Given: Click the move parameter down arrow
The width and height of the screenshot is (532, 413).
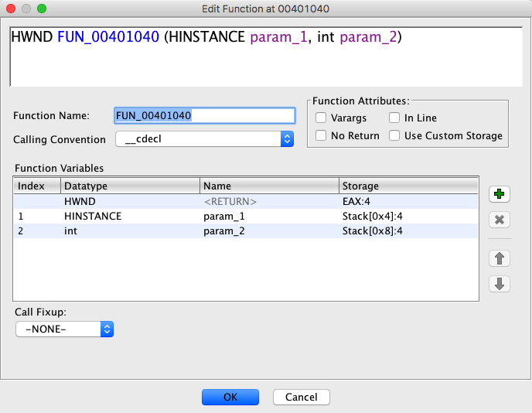Looking at the screenshot, I should (x=500, y=283).
